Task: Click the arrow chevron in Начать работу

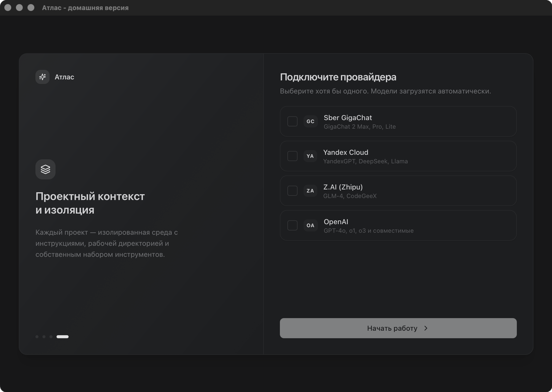Action: tap(426, 328)
